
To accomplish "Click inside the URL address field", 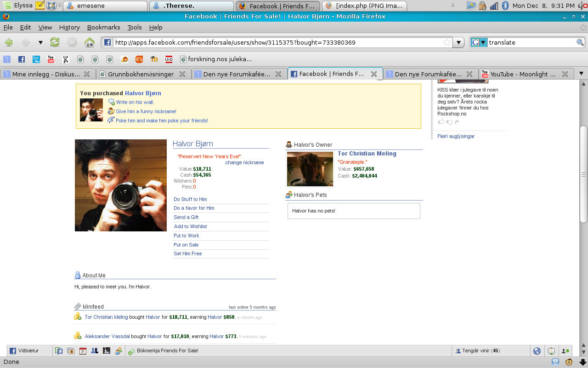I will click(278, 42).
